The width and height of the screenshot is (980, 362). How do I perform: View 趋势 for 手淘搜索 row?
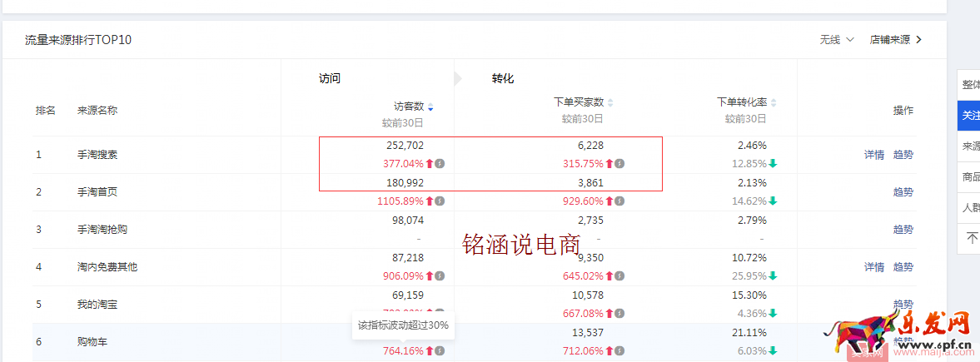coord(903,155)
